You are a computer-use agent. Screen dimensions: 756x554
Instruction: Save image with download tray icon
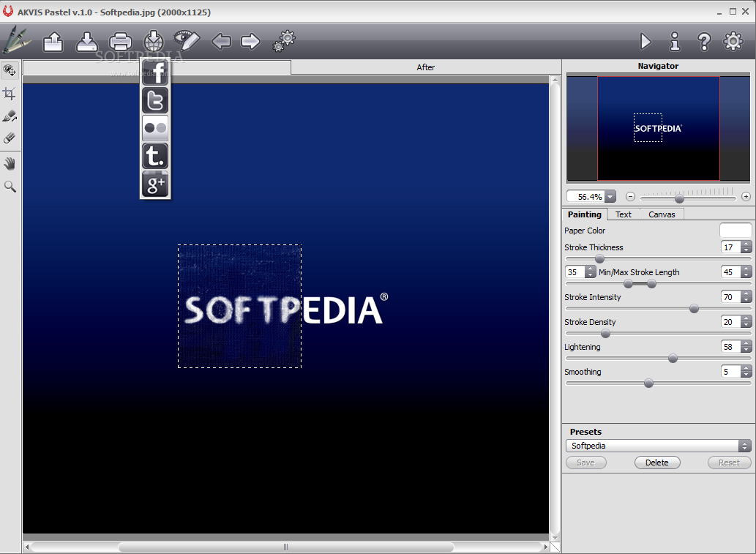(x=87, y=42)
